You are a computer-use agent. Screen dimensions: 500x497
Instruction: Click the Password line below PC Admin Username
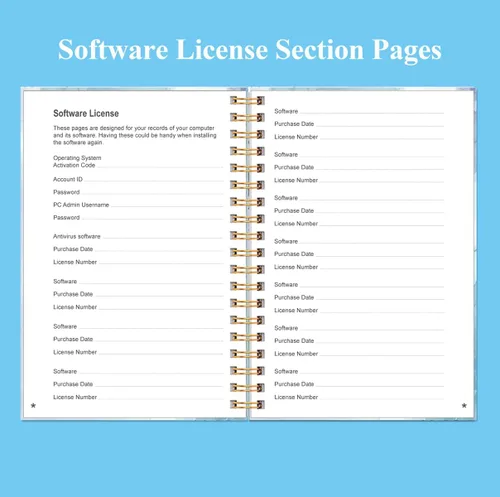pyautogui.click(x=138, y=217)
